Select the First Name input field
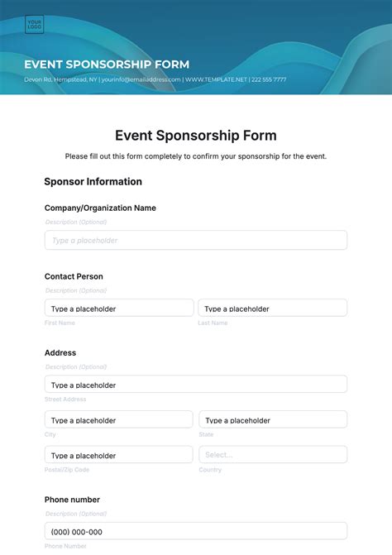This screenshot has width=392, height=555. [119, 308]
